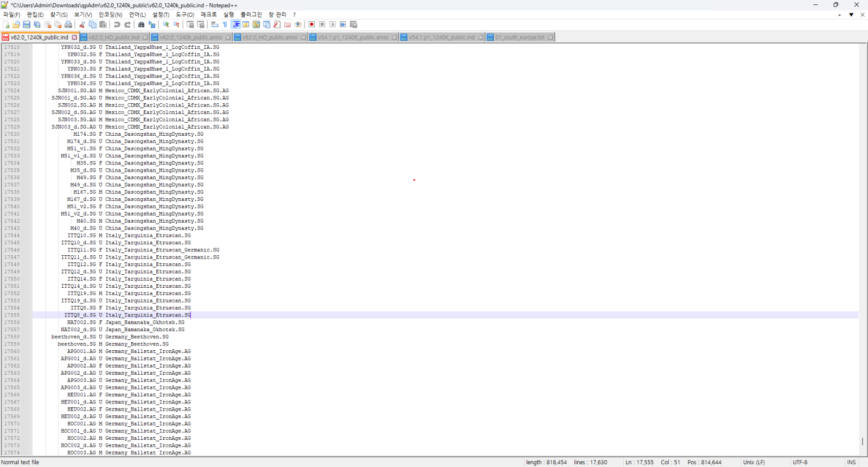Open the Function List panel icon
The width and height of the screenshot is (868, 467).
click(277, 24)
